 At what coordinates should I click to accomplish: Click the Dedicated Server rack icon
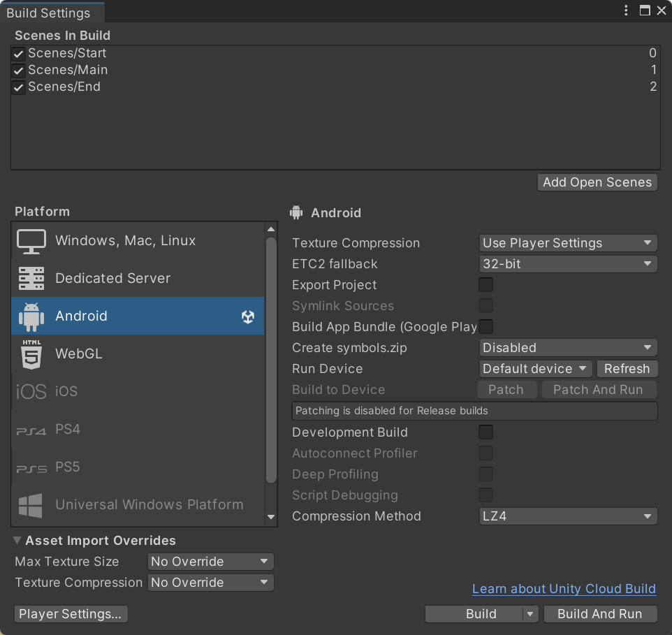pyautogui.click(x=31, y=279)
